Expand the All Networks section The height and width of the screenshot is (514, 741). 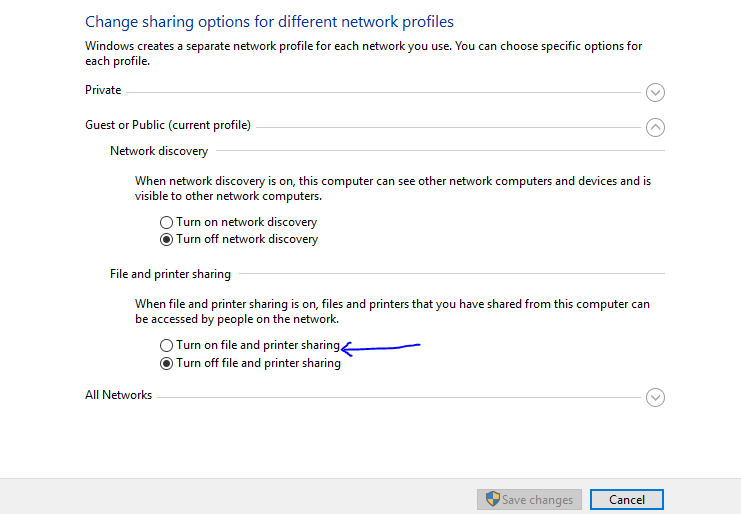tap(655, 397)
